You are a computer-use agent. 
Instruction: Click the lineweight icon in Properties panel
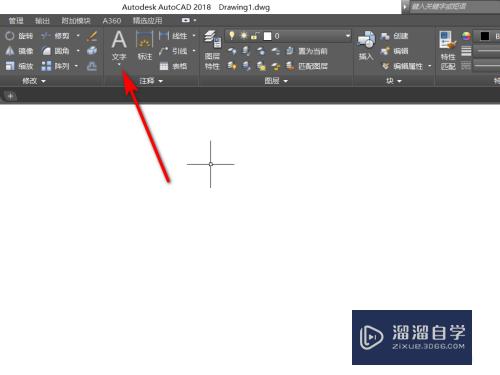tap(466, 51)
